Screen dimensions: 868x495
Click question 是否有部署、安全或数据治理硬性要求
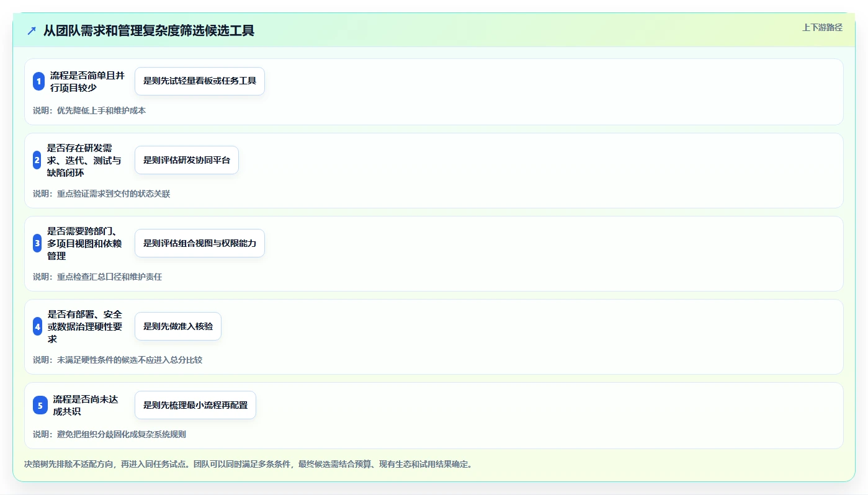[x=85, y=326]
